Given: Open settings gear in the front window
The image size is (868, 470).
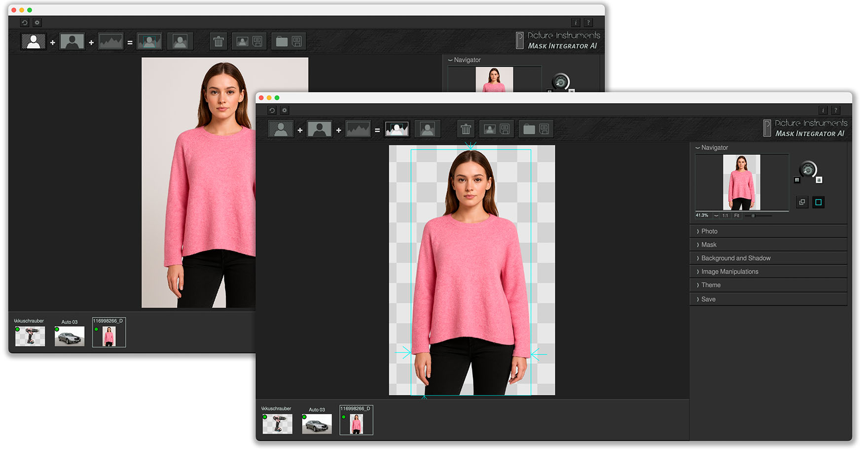Looking at the screenshot, I should (285, 111).
